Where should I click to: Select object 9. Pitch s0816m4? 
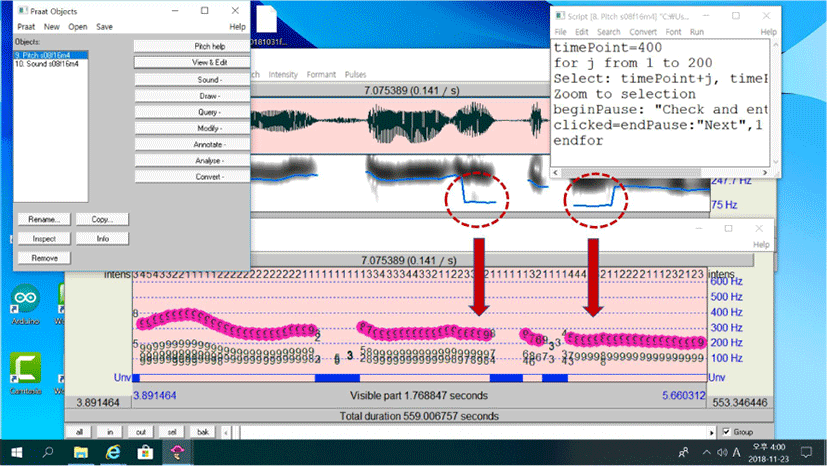pos(50,55)
